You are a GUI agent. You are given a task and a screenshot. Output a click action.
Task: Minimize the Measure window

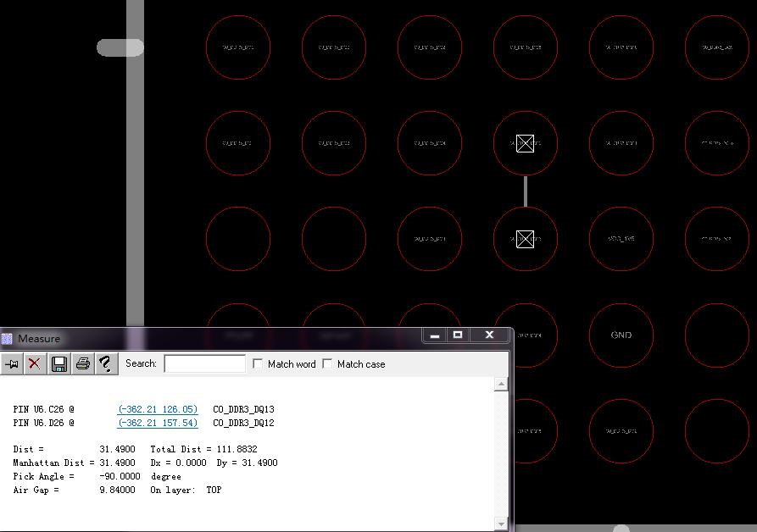(435, 335)
